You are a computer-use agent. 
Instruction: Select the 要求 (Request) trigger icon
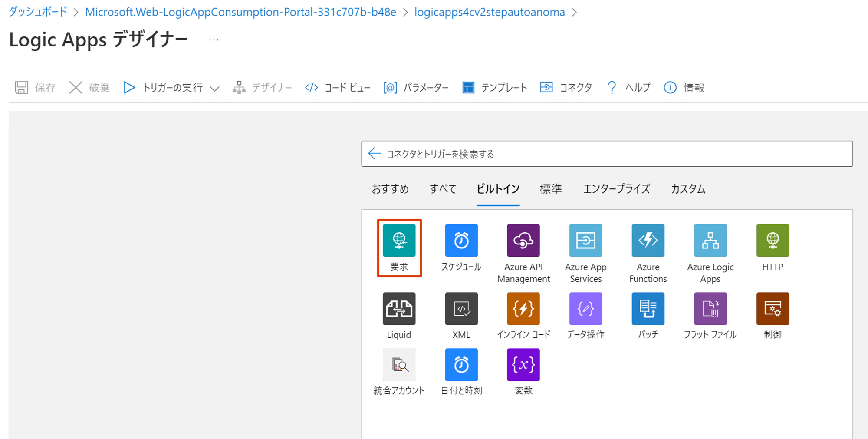(x=399, y=240)
